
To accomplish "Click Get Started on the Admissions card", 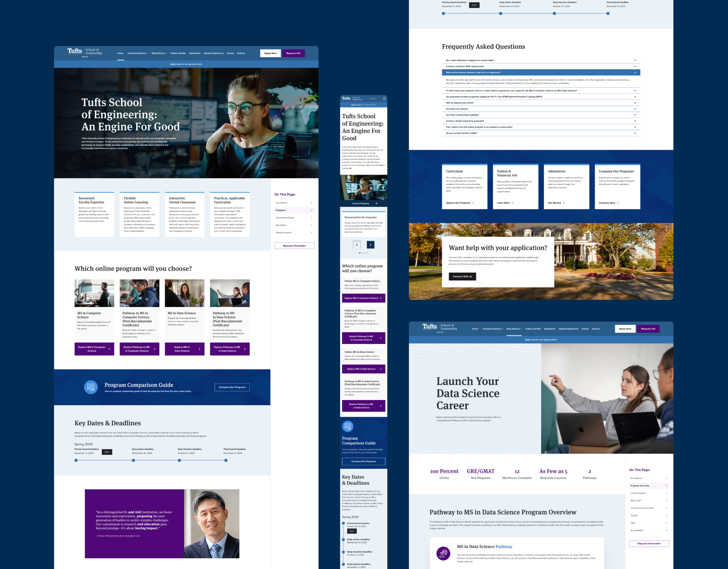I will click(556, 203).
